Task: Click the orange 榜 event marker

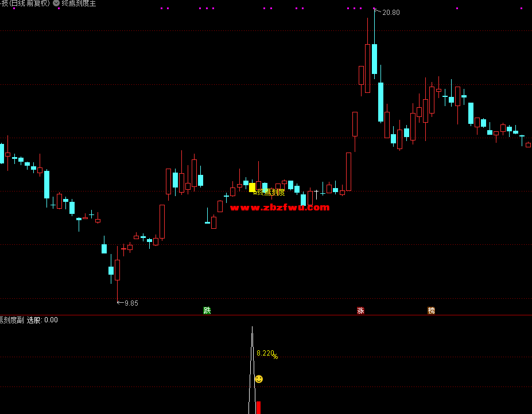Action: pyautogui.click(x=431, y=310)
